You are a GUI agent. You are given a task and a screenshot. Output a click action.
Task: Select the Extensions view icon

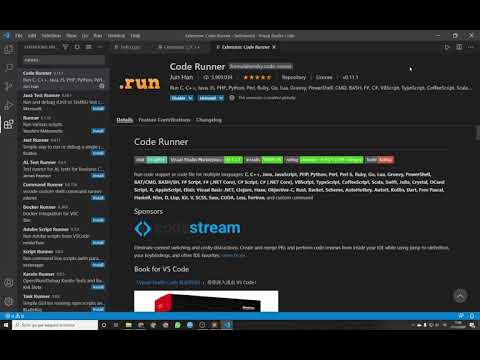(x=8, y=124)
